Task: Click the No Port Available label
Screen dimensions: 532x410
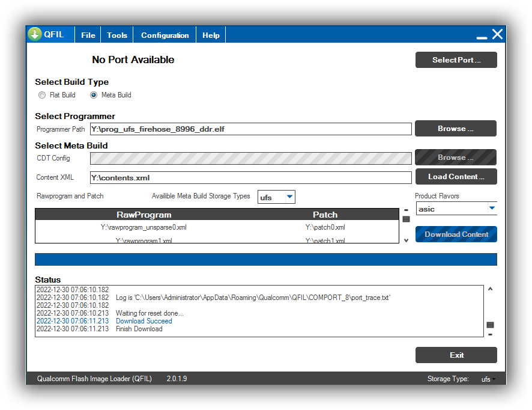Action: (133, 60)
